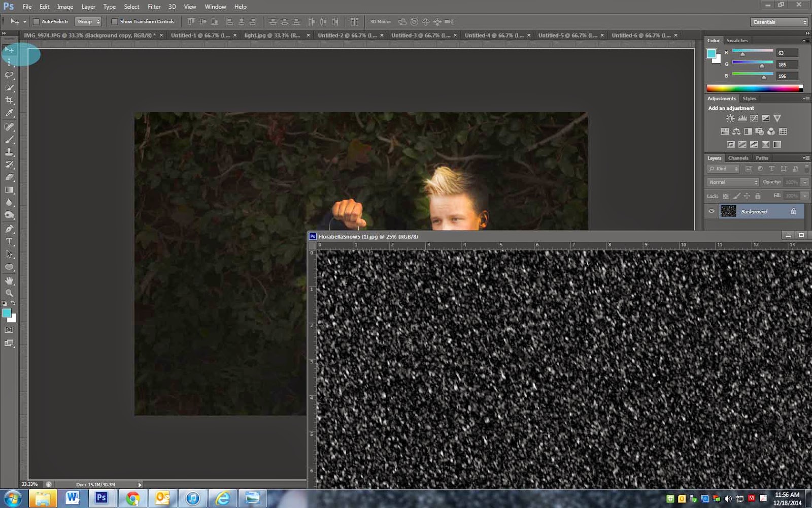This screenshot has width=812, height=508.
Task: Pick a color from the spectrum ramp
Action: tap(754, 88)
